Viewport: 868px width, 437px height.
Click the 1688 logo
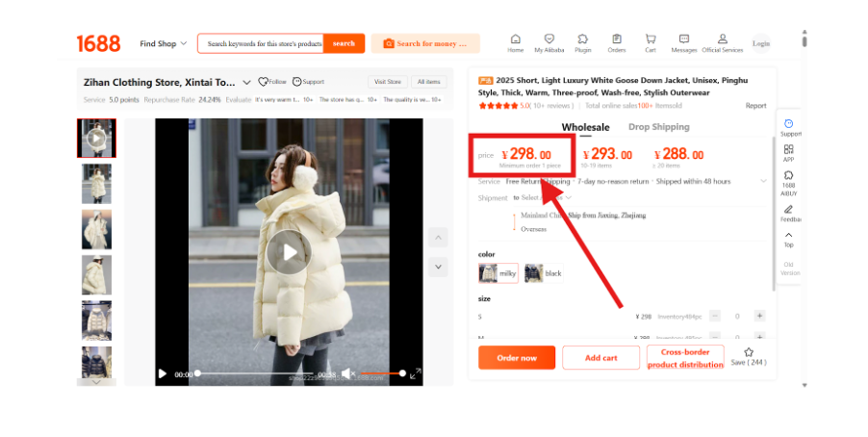click(x=98, y=43)
